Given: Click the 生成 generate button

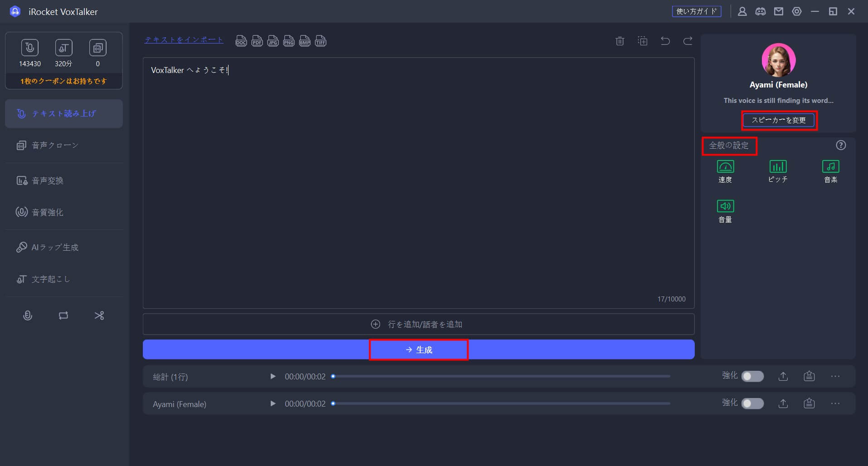Looking at the screenshot, I should click(419, 349).
